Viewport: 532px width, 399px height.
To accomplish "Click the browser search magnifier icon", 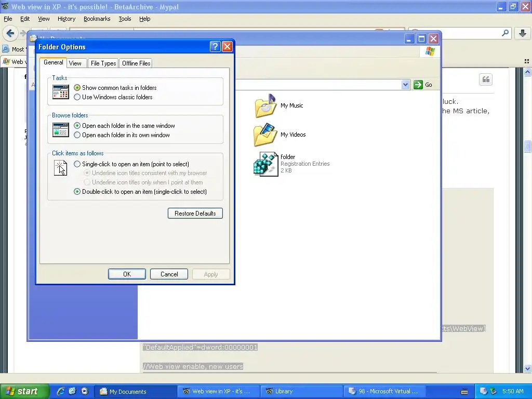I will 505,33.
